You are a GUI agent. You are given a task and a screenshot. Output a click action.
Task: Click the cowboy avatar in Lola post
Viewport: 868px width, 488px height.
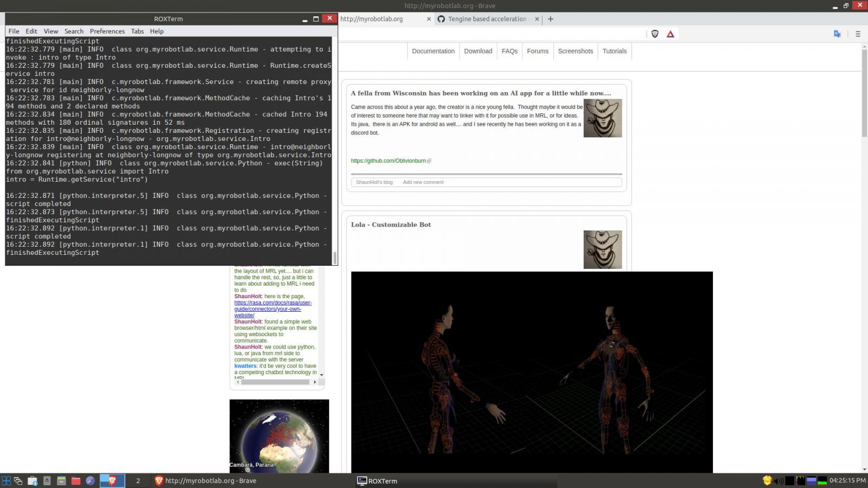point(603,249)
